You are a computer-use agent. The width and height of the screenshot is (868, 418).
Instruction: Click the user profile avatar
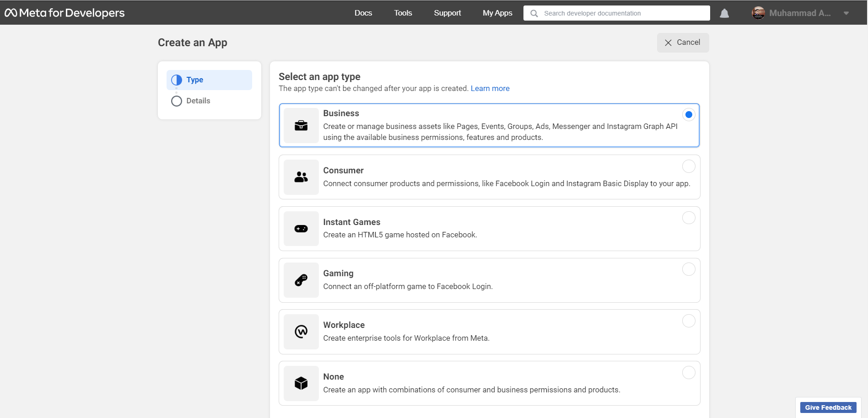(758, 13)
